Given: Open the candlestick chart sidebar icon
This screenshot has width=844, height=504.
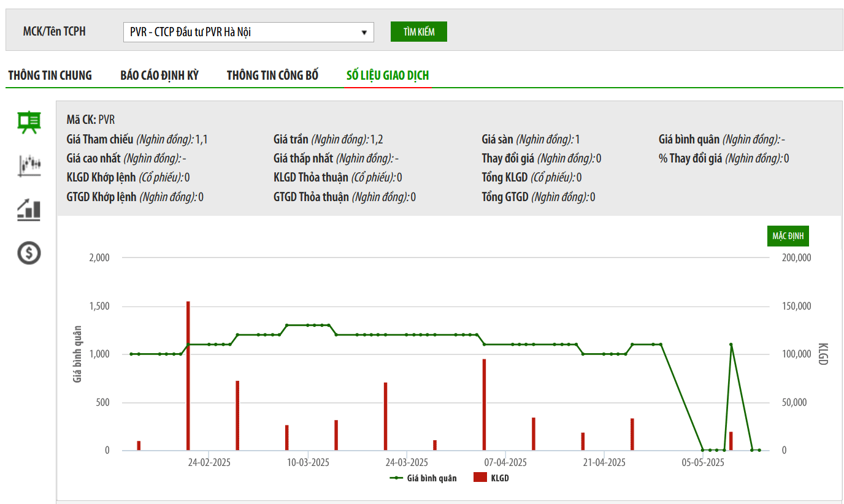Looking at the screenshot, I should 29,166.
